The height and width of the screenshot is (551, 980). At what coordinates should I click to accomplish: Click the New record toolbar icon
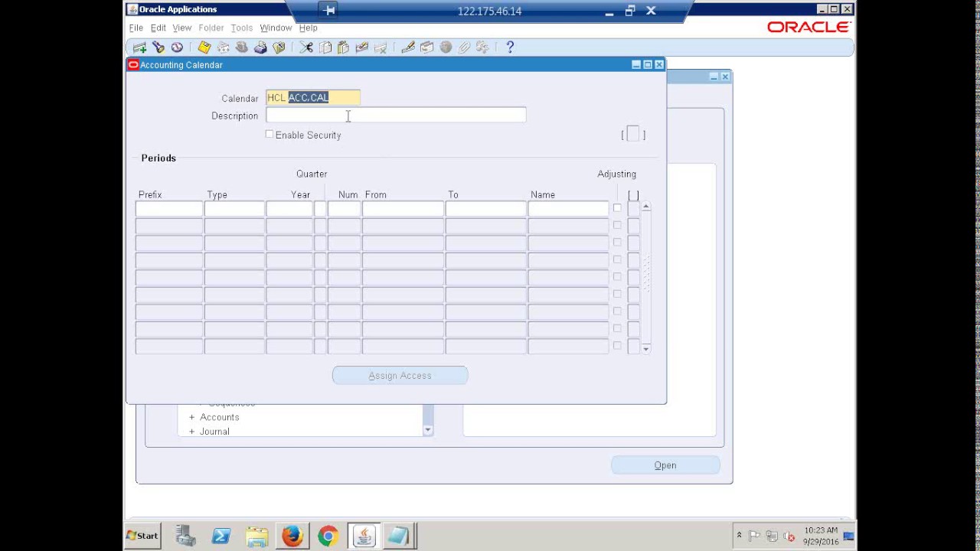pos(139,47)
